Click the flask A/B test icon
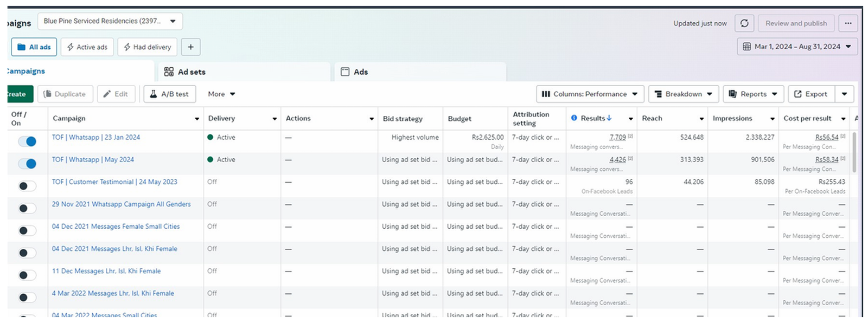The width and height of the screenshot is (868, 323). [x=154, y=94]
